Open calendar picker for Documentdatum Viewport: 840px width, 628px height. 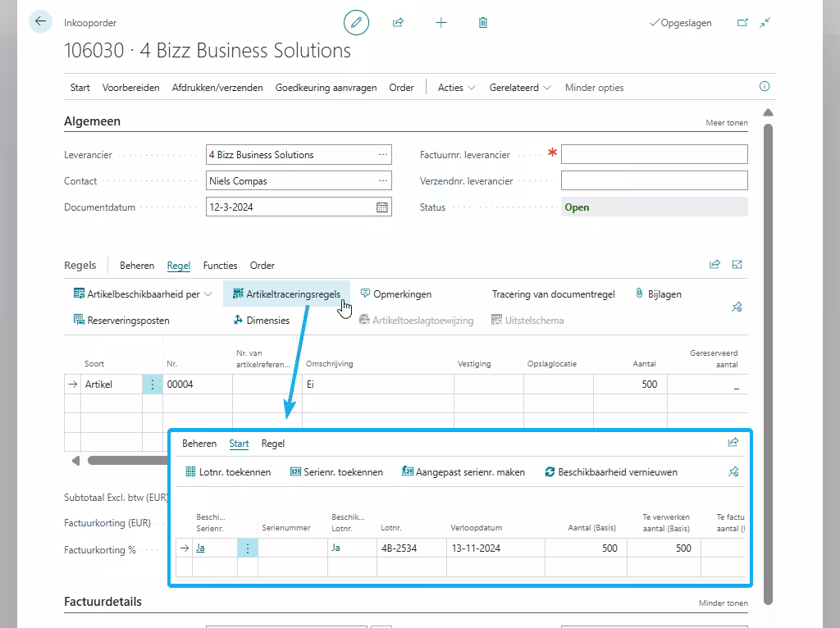coord(382,207)
